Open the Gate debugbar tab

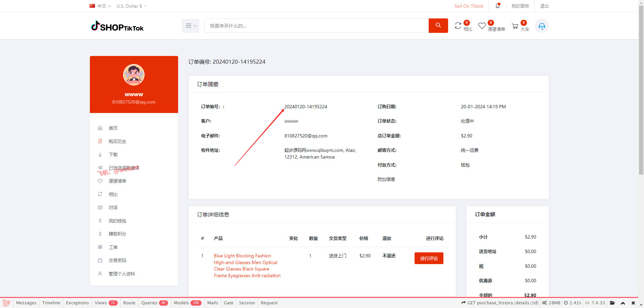(228, 303)
